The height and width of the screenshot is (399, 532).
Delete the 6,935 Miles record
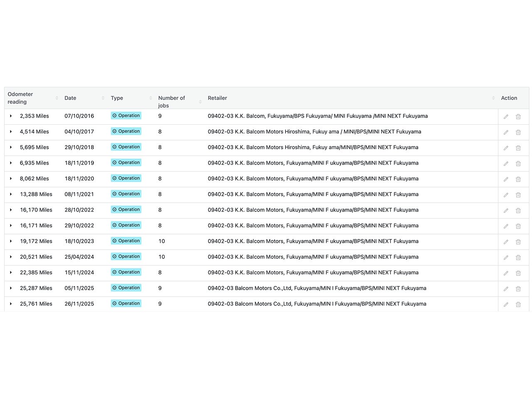tap(518, 164)
